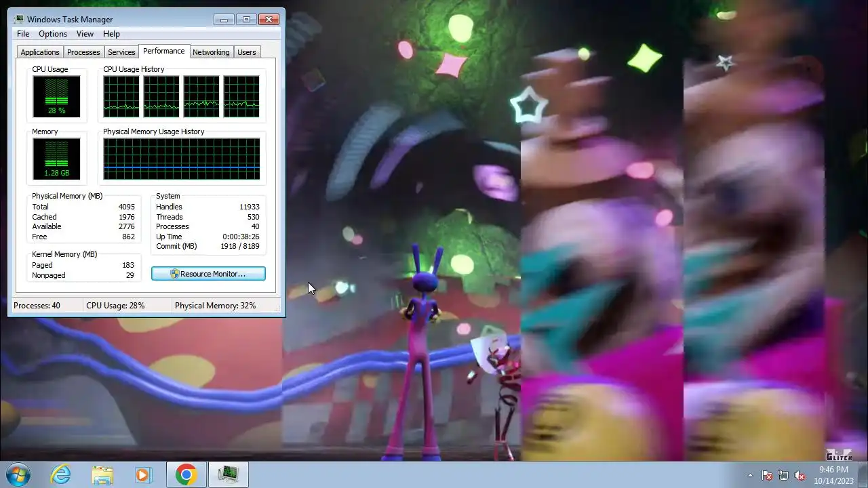Click the muted volume tray icon
868x488 pixels.
(800, 475)
